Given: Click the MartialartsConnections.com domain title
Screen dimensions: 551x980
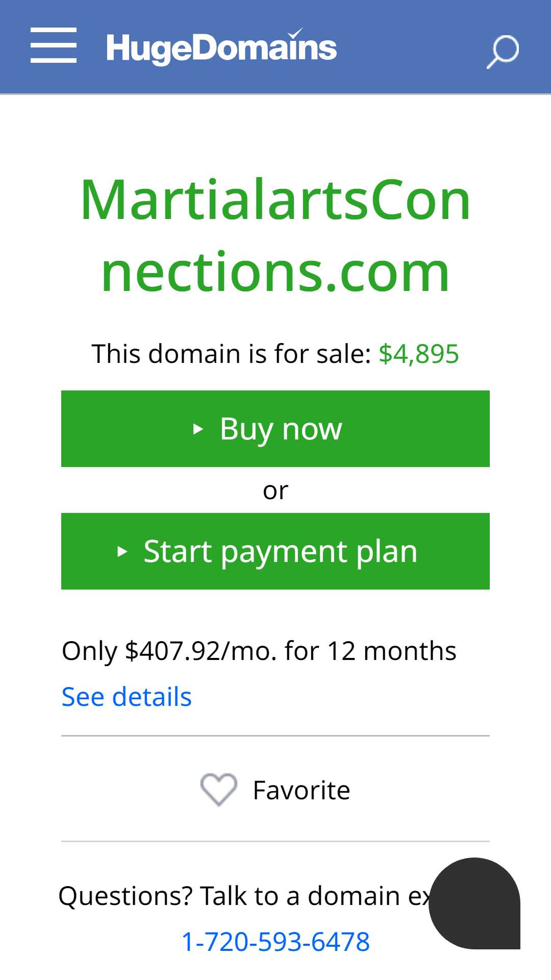Looking at the screenshot, I should [275, 236].
